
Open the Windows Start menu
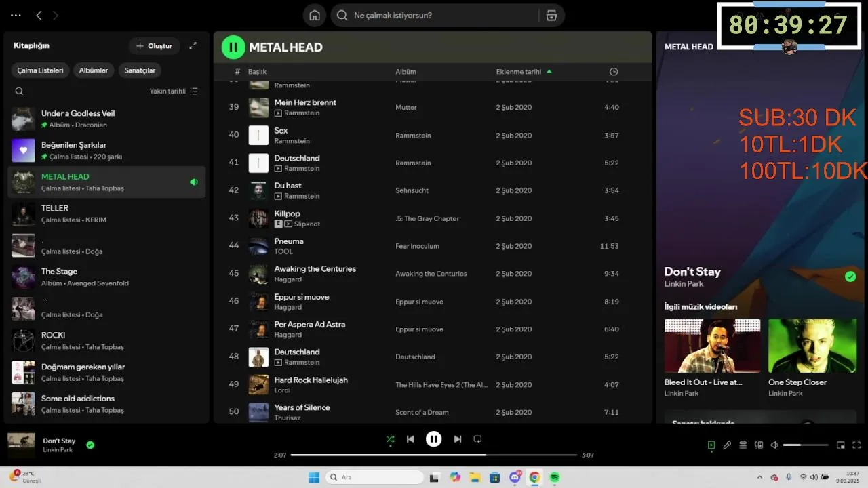coord(314,477)
